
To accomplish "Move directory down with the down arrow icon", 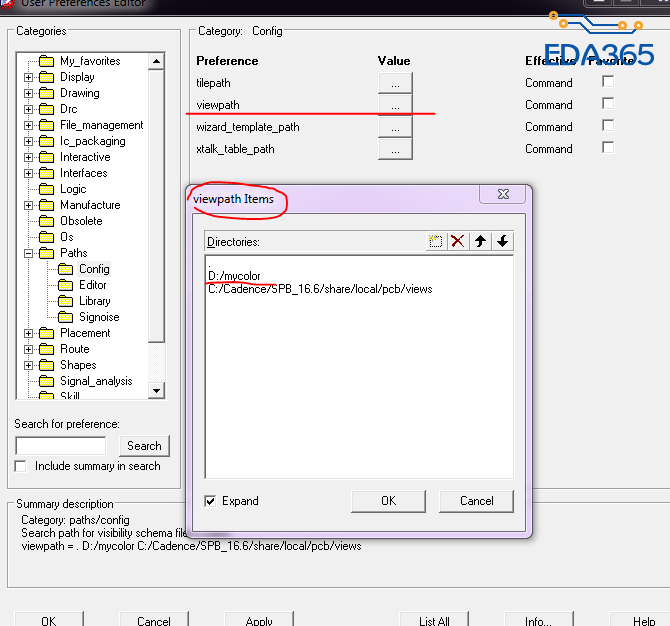I will 502,241.
